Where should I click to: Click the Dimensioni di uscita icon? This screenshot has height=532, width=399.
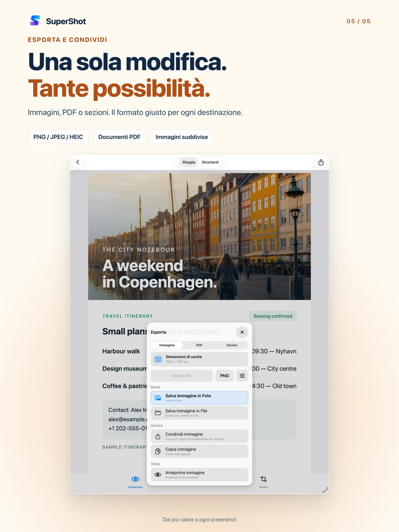pos(158,359)
